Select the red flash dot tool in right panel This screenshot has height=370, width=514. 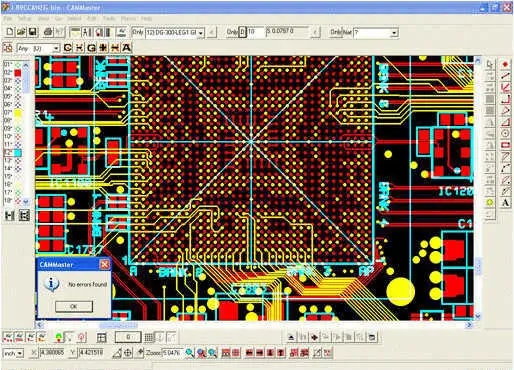(x=506, y=64)
